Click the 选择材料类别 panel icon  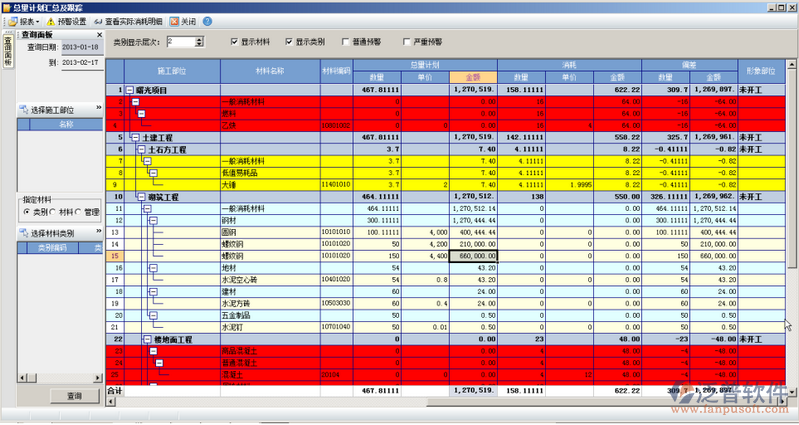coord(24,233)
